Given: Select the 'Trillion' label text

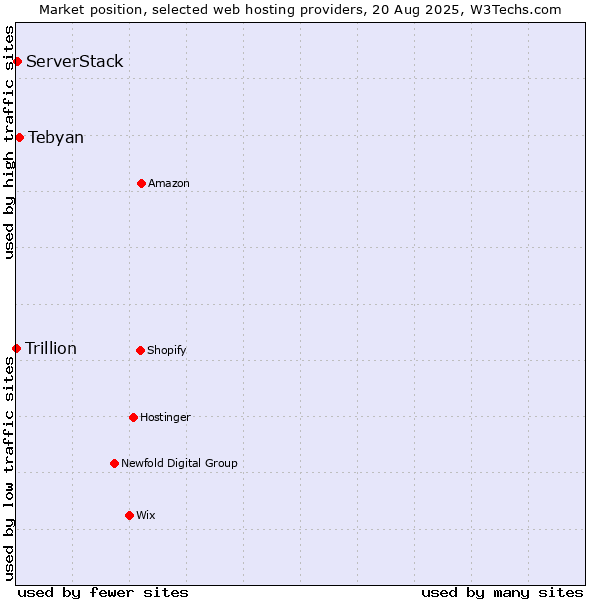Looking at the screenshot, I should click(51, 348).
